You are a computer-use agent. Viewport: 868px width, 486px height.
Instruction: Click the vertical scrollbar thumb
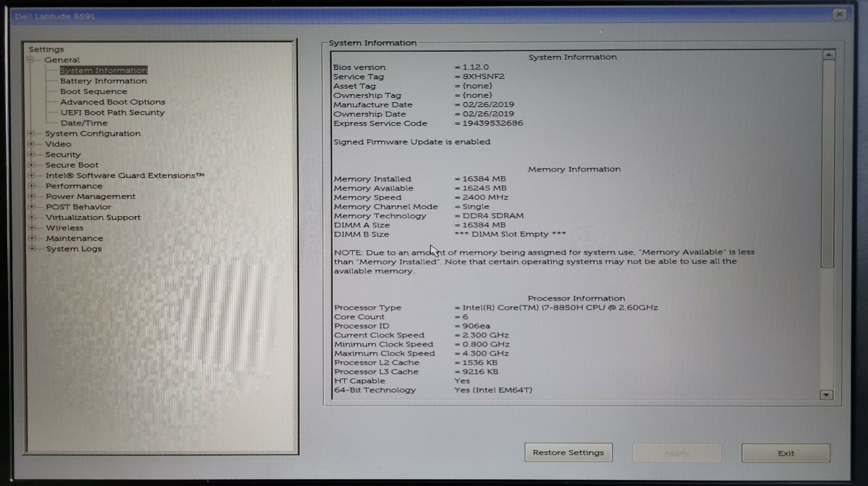tap(828, 163)
